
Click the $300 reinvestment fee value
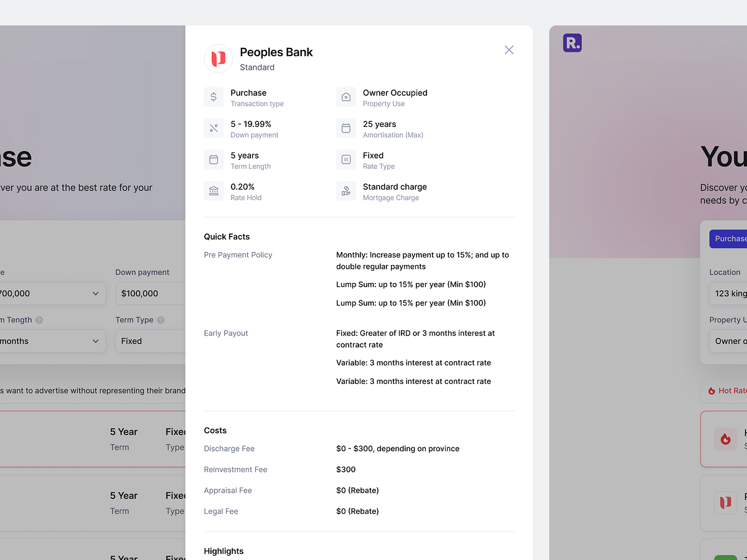click(346, 470)
